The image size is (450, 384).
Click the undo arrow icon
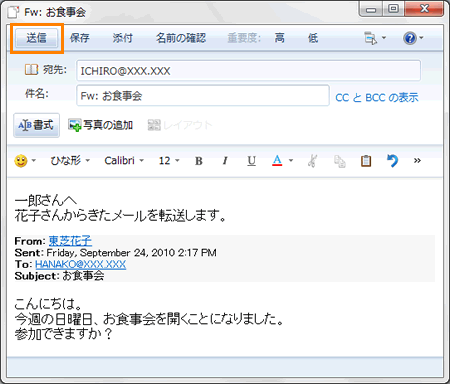pyautogui.click(x=392, y=161)
